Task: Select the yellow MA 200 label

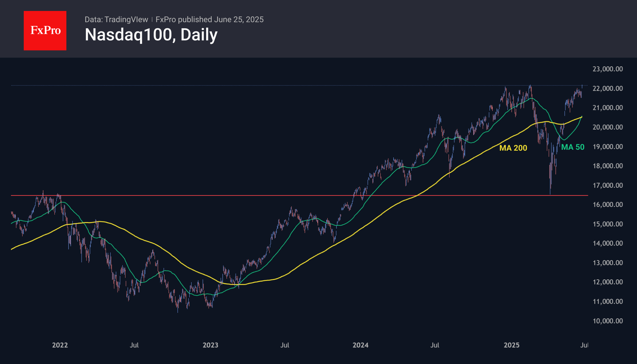Action: tap(513, 148)
